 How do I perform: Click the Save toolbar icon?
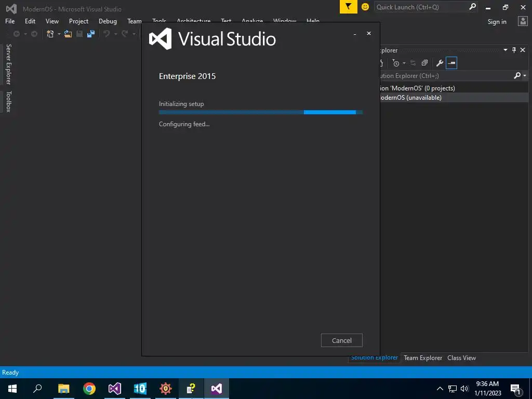[79, 34]
